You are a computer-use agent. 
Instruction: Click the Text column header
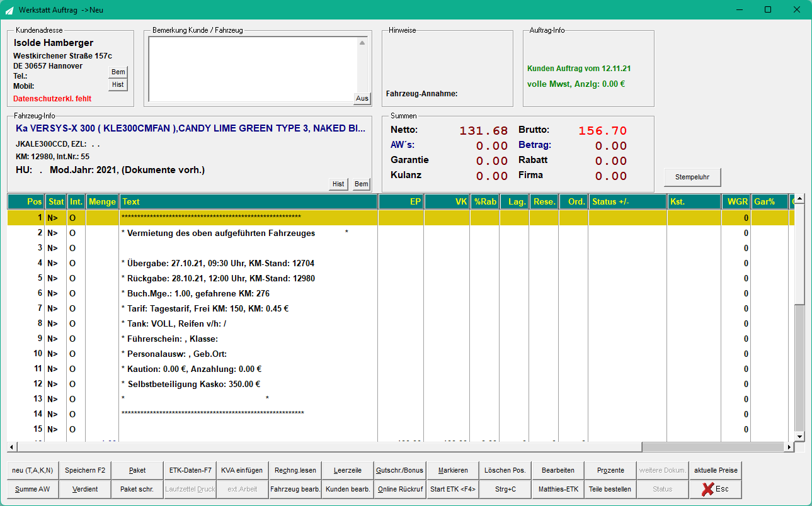point(248,201)
